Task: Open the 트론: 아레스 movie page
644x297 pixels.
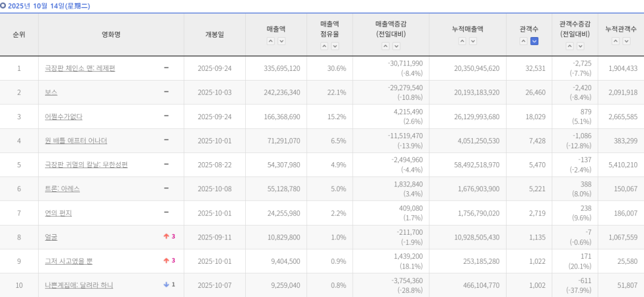Action: tap(62, 189)
